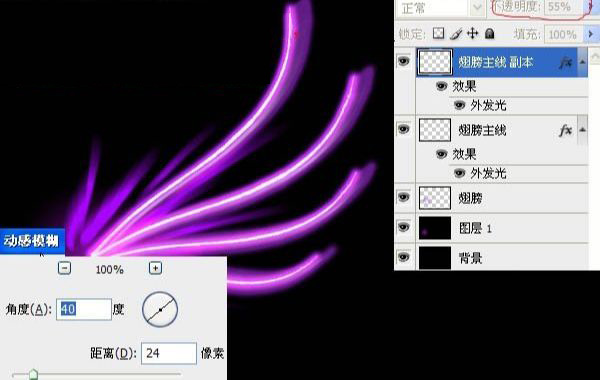Image resolution: width=600 pixels, height=380 pixels.
Task: Click the lock image pixels brush icon
Action: tap(456, 34)
